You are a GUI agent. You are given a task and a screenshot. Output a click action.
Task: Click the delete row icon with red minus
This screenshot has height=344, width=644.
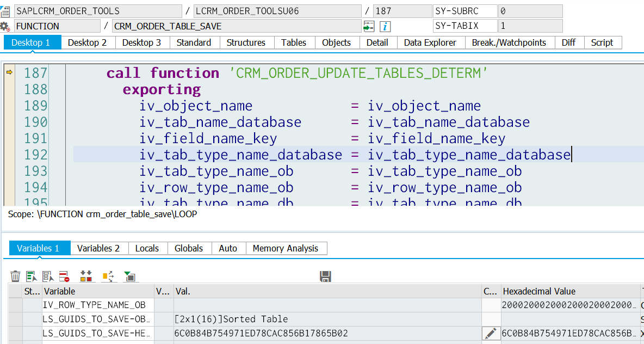click(x=65, y=276)
